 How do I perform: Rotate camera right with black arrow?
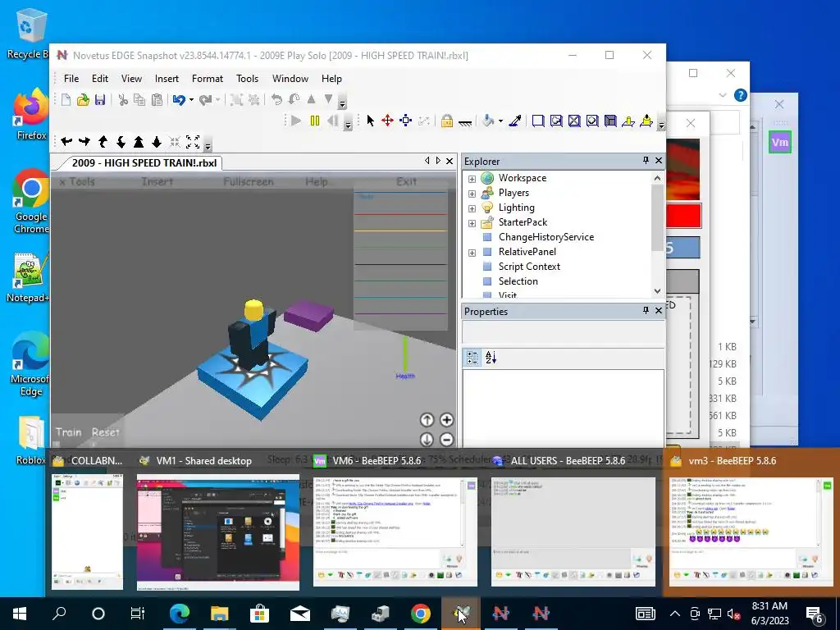[x=84, y=141]
